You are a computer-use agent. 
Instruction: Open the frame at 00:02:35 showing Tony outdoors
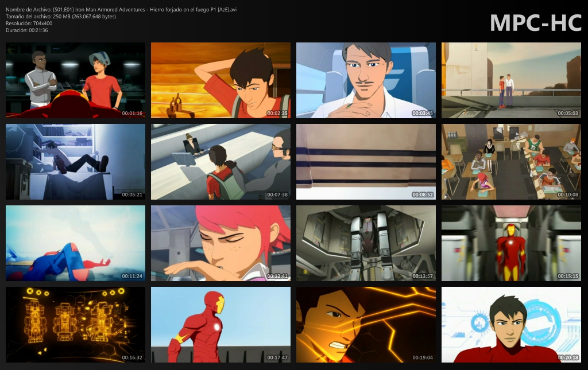pos(220,80)
